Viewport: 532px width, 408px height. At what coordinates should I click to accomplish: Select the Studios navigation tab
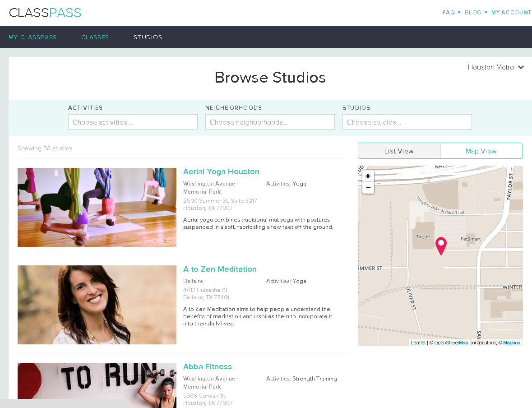[148, 37]
